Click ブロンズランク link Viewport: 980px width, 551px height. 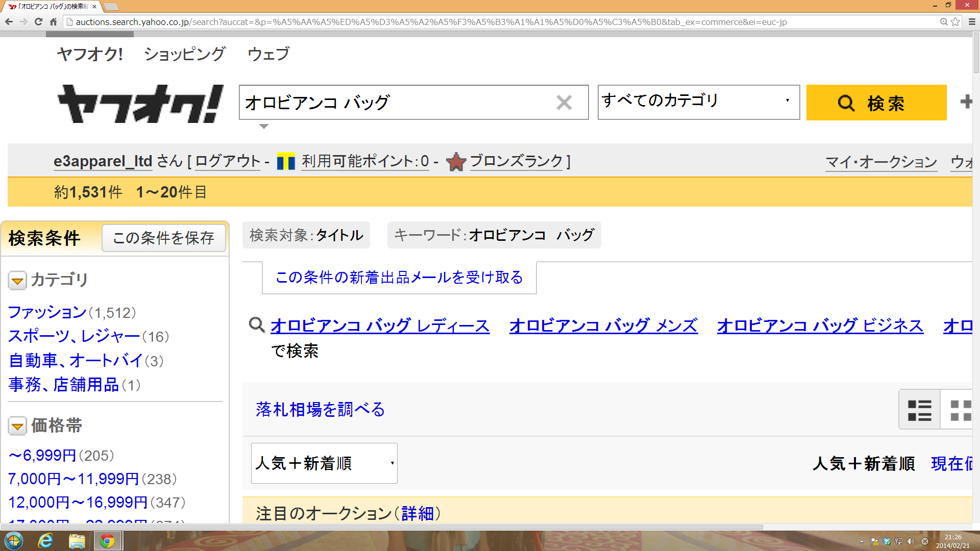click(x=516, y=161)
